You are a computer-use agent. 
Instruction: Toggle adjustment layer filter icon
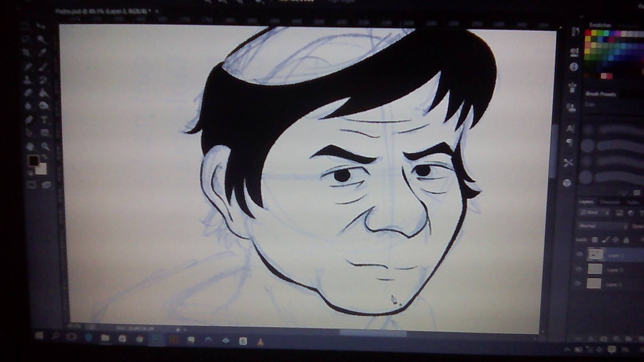coord(630,213)
